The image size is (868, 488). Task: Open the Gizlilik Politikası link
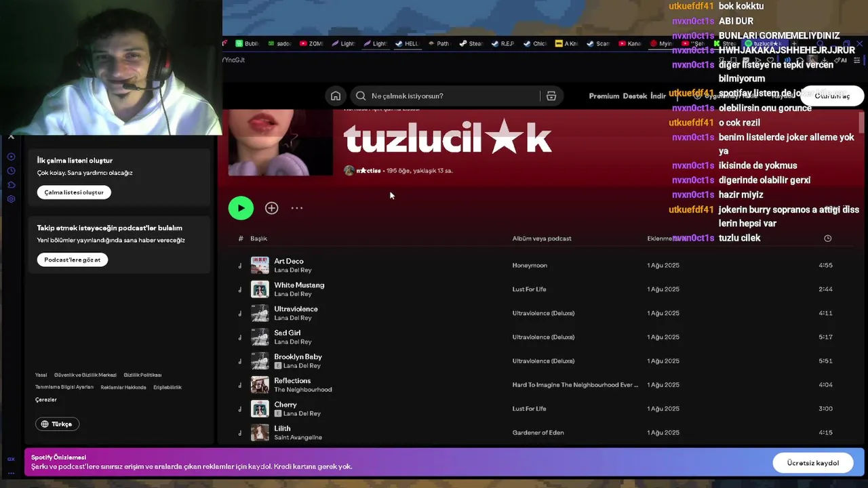pos(142,375)
